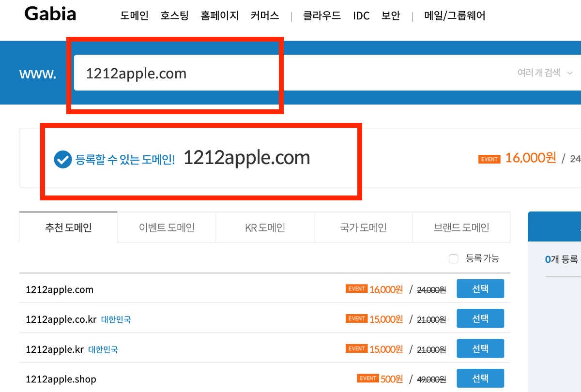Click 1212apple.co.kr domain name

tap(61, 319)
